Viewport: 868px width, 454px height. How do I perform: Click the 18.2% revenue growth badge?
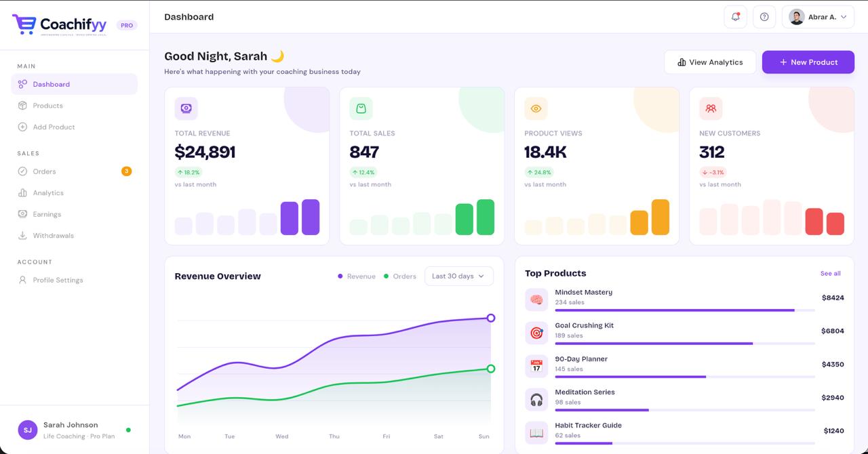coord(189,172)
